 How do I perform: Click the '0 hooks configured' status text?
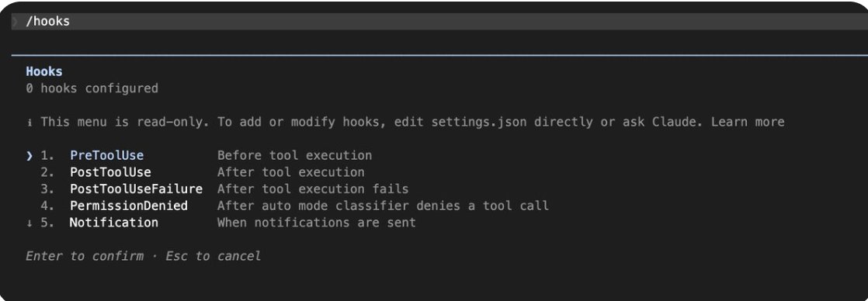[x=92, y=88]
